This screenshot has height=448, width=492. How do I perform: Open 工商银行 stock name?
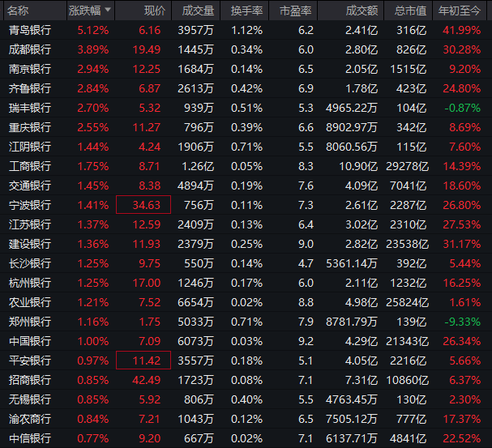click(30, 166)
